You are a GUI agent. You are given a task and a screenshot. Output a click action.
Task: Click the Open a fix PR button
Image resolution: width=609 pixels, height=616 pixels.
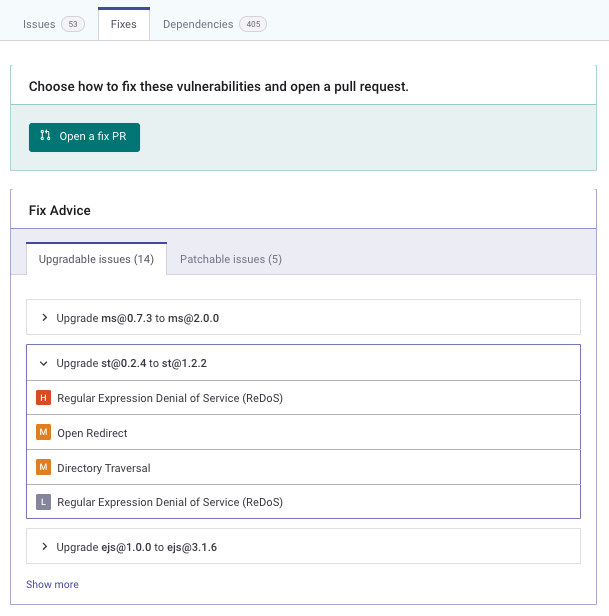(84, 137)
